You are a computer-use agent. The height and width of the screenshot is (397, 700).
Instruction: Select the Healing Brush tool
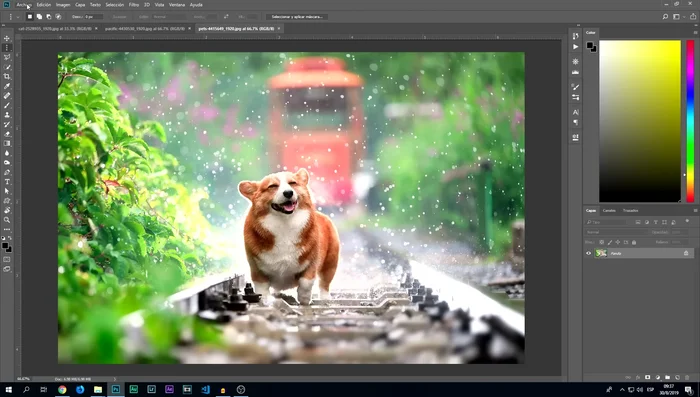pyautogui.click(x=7, y=96)
